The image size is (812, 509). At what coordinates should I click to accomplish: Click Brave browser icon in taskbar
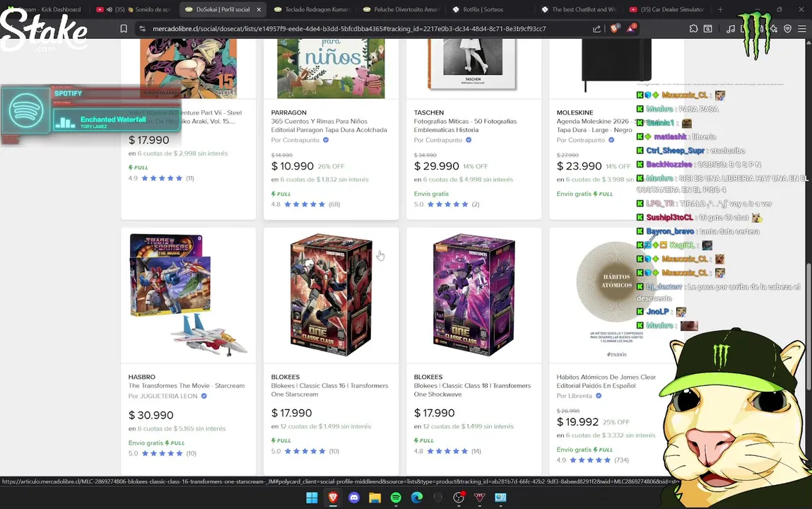click(x=333, y=498)
